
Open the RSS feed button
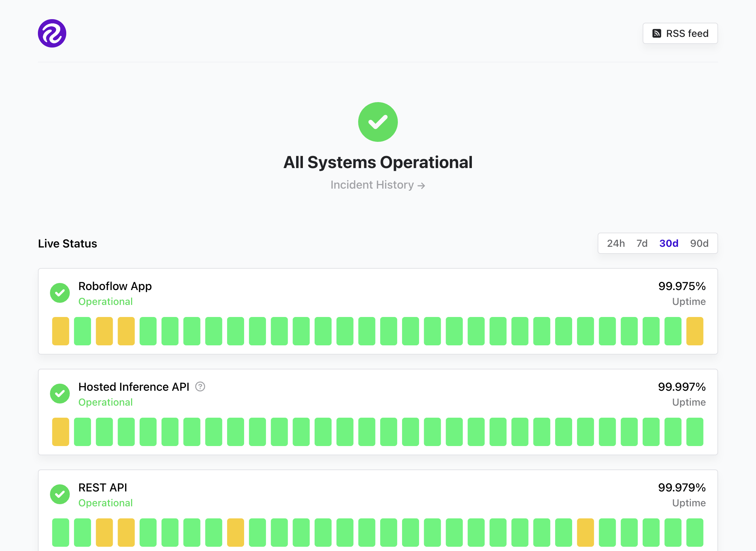[680, 33]
